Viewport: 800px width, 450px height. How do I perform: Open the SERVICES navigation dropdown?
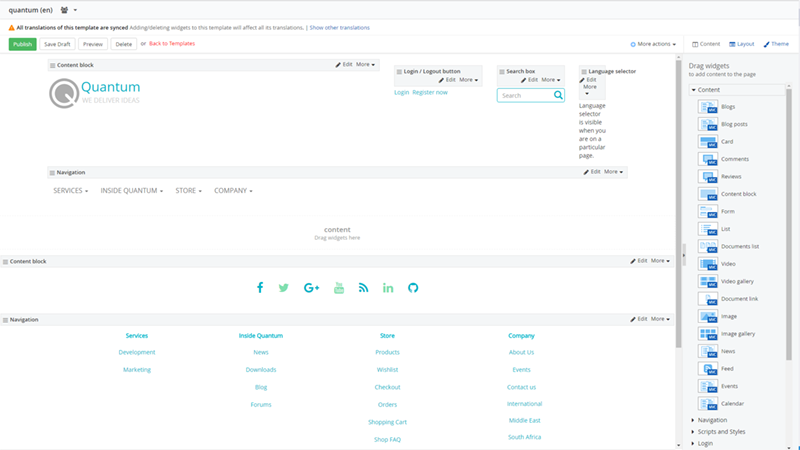tap(71, 190)
